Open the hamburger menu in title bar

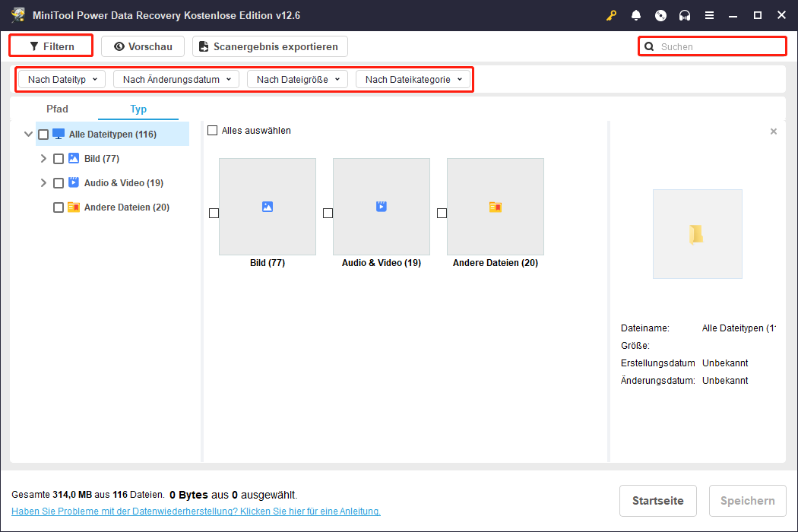tap(709, 15)
